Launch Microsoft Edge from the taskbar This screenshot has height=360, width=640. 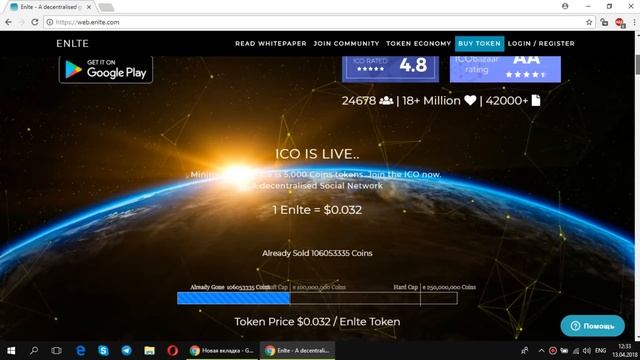(x=81, y=351)
